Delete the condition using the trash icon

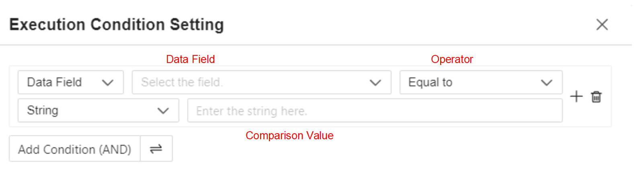pyautogui.click(x=596, y=97)
